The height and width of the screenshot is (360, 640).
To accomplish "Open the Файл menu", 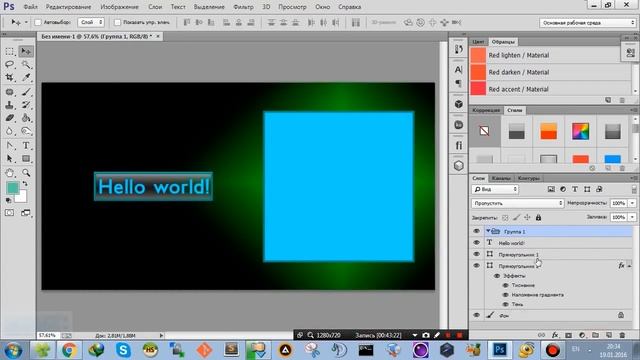I will coord(30,7).
